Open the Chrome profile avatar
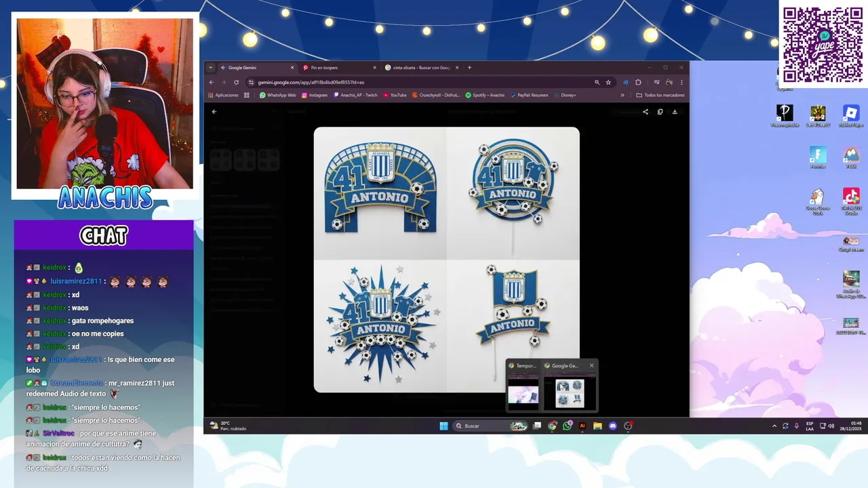 pyautogui.click(x=669, y=82)
